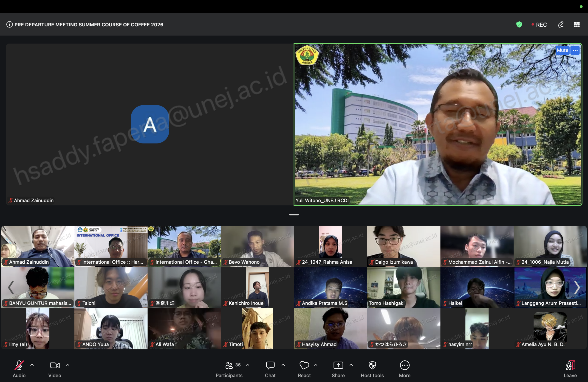Select the かつはらひろき video thumbnail
This screenshot has width=588, height=382.
pos(404,329)
